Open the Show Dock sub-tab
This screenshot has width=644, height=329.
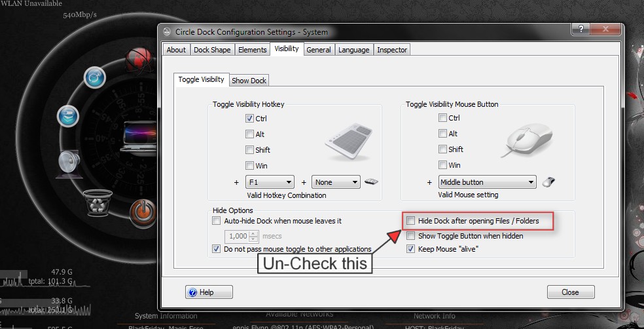tap(249, 81)
